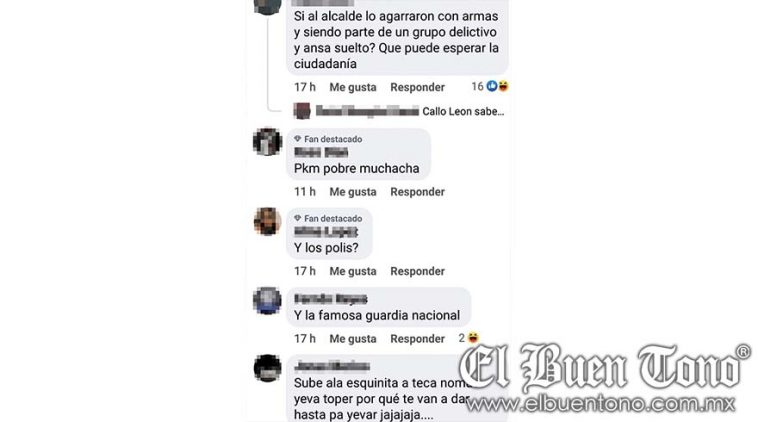Open the avatar of 'guardia nacional' commenter
This screenshot has height=422, width=758.
(267, 301)
